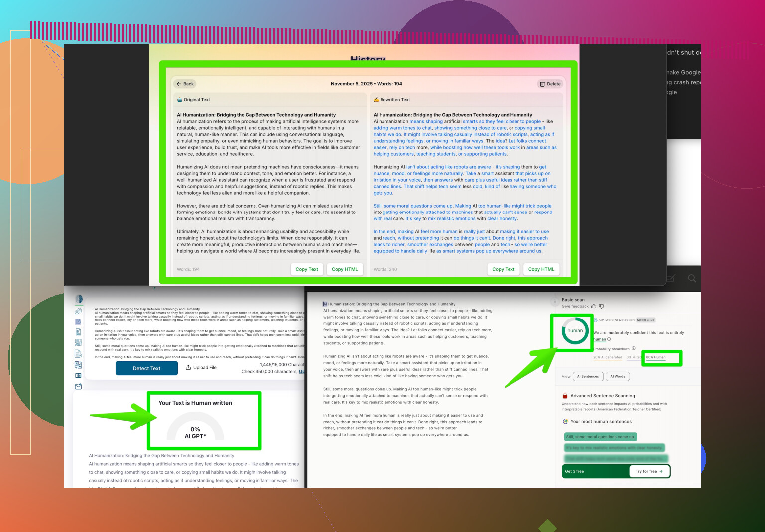Toggle the AI Words view
The width and height of the screenshot is (765, 532).
click(x=618, y=376)
